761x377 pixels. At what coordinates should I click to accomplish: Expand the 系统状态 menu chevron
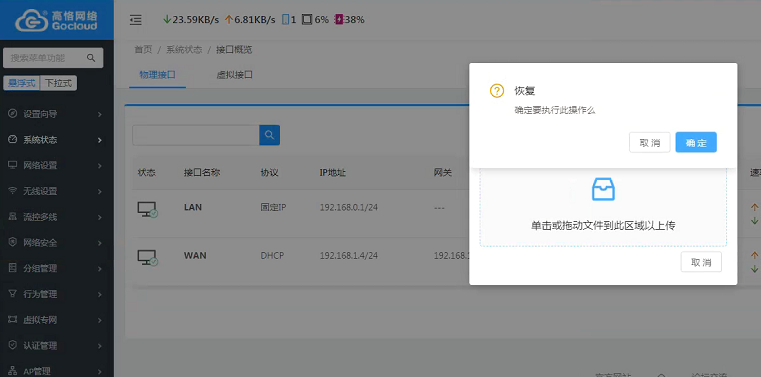[99, 140]
